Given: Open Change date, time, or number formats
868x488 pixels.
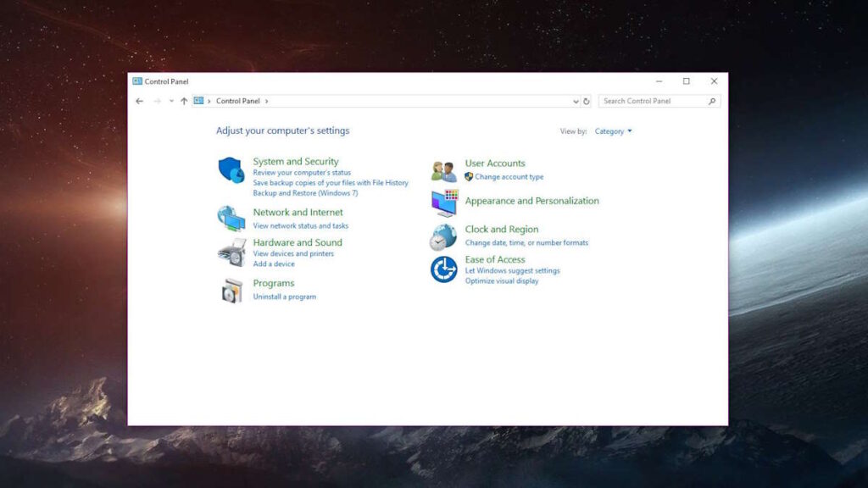Looking at the screenshot, I should [526, 243].
